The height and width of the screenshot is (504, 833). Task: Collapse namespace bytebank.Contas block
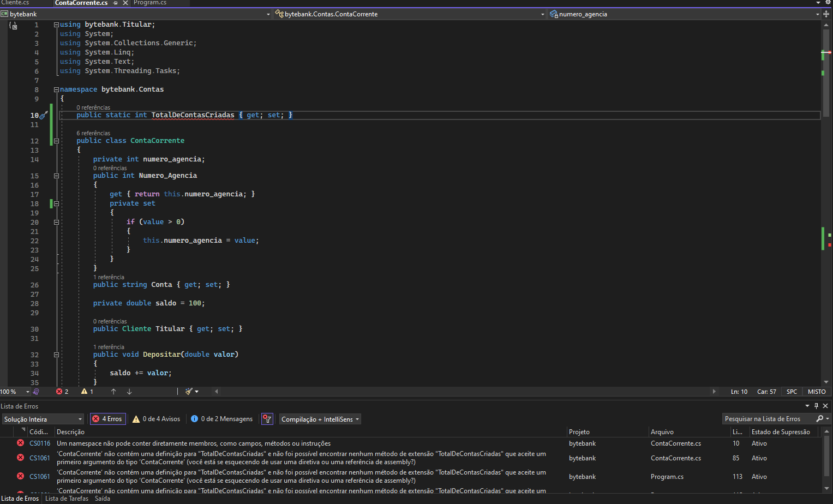pyautogui.click(x=56, y=89)
